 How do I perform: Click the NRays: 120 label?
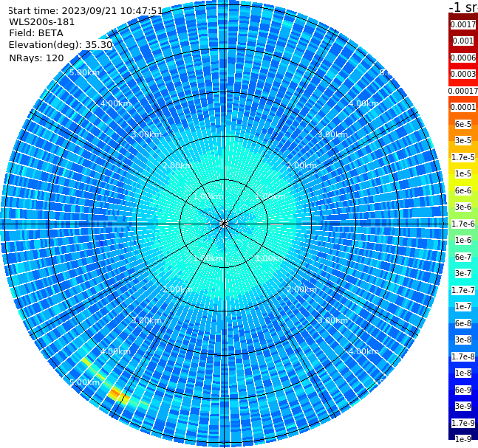click(36, 58)
